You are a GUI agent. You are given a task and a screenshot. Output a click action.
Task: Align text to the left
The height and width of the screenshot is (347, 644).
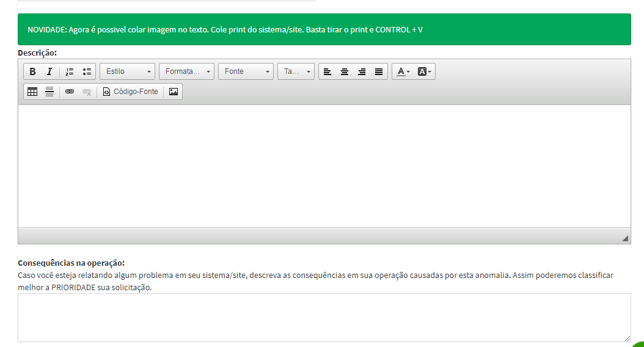(x=327, y=71)
